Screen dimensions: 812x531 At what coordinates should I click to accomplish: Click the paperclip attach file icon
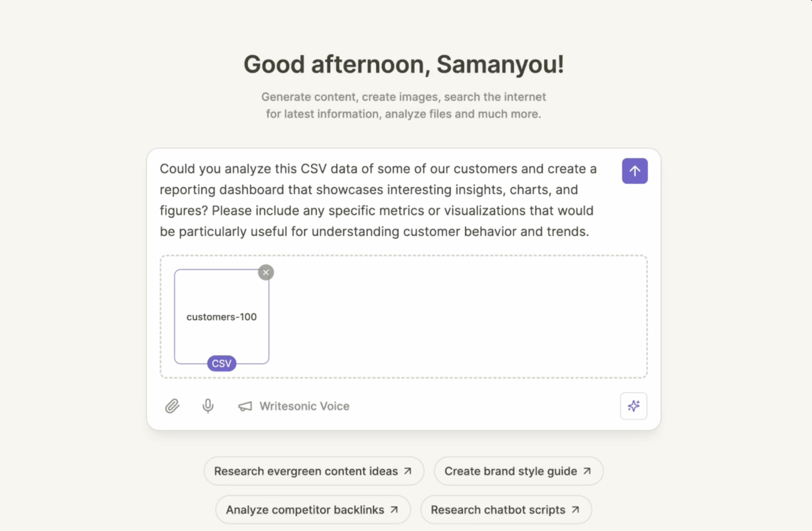coord(172,406)
